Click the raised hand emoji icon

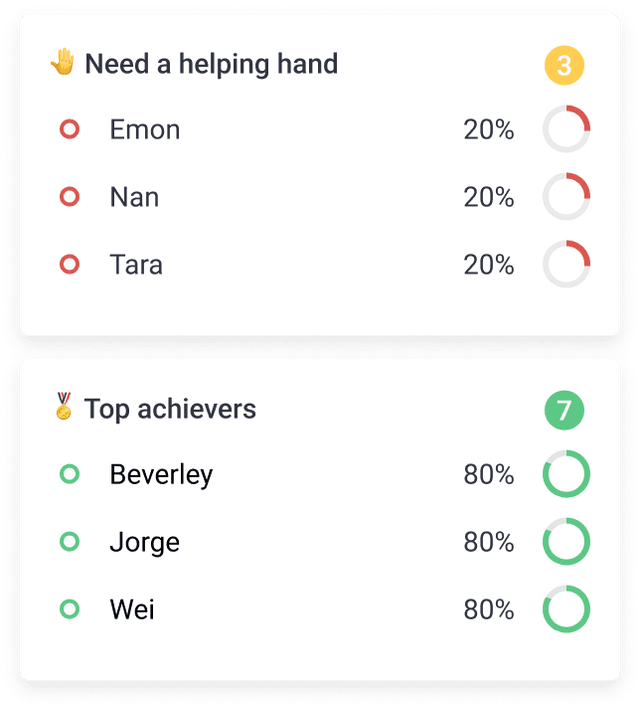(x=63, y=63)
